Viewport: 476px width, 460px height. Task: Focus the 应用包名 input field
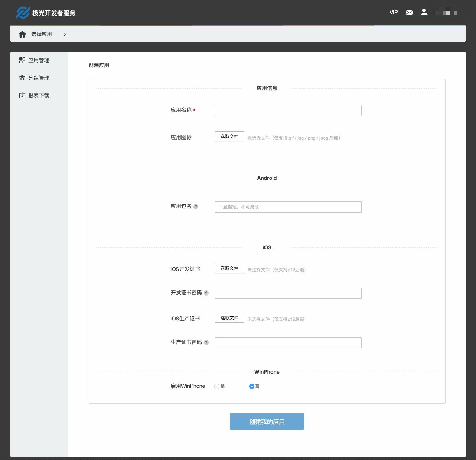click(288, 207)
